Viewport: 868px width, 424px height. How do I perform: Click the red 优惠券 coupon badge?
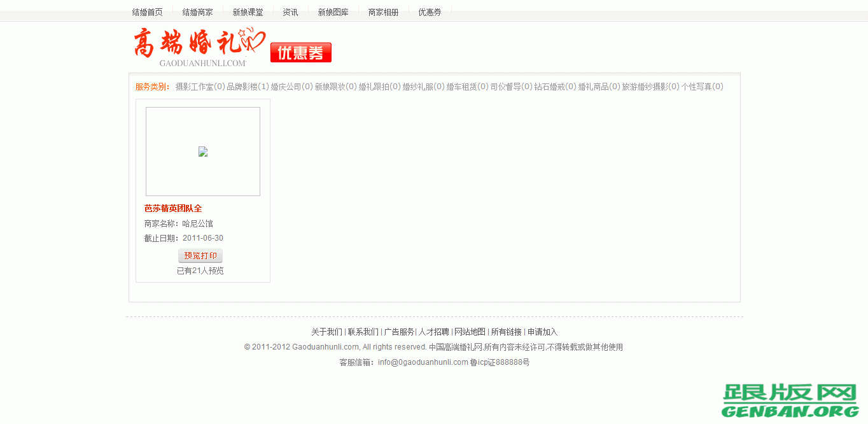[301, 52]
